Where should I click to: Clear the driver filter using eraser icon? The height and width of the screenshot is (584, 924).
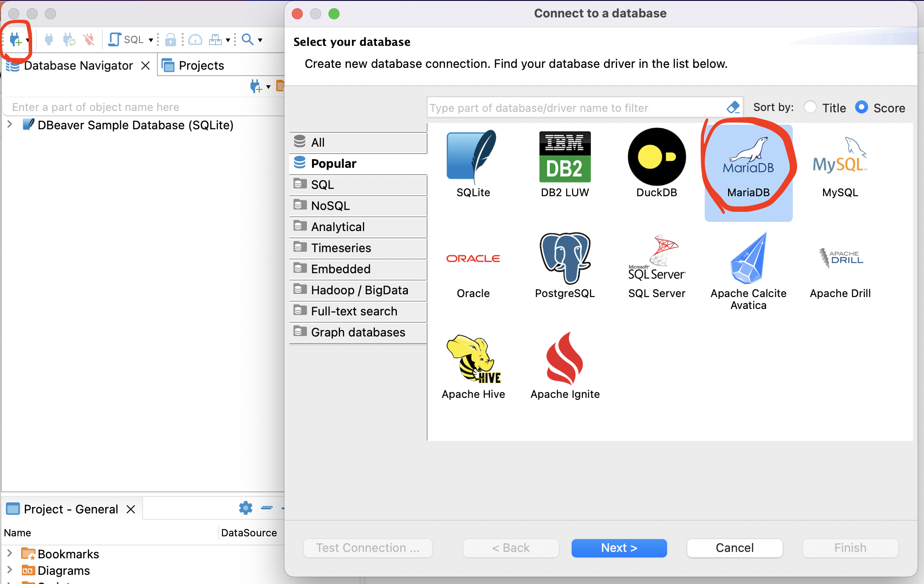(x=733, y=107)
